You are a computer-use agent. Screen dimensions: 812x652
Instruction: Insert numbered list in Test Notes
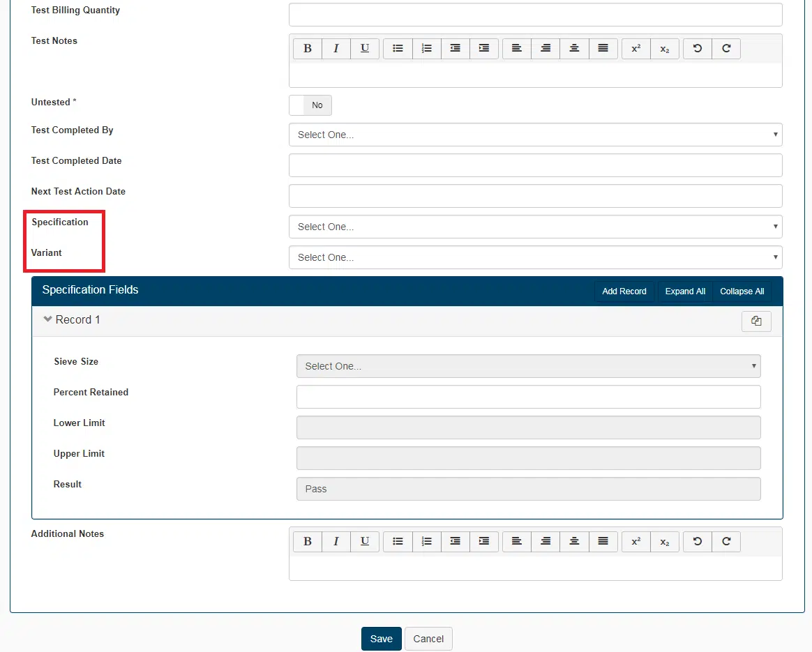[427, 49]
